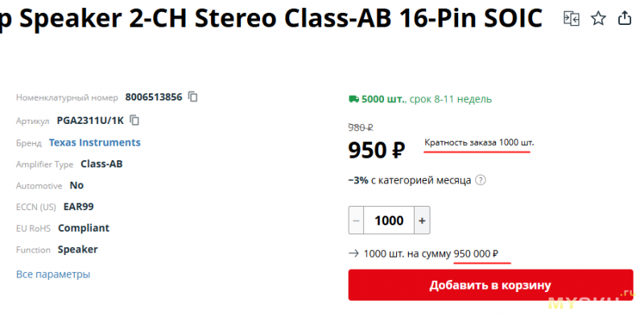Show help for category of the month

480,180
